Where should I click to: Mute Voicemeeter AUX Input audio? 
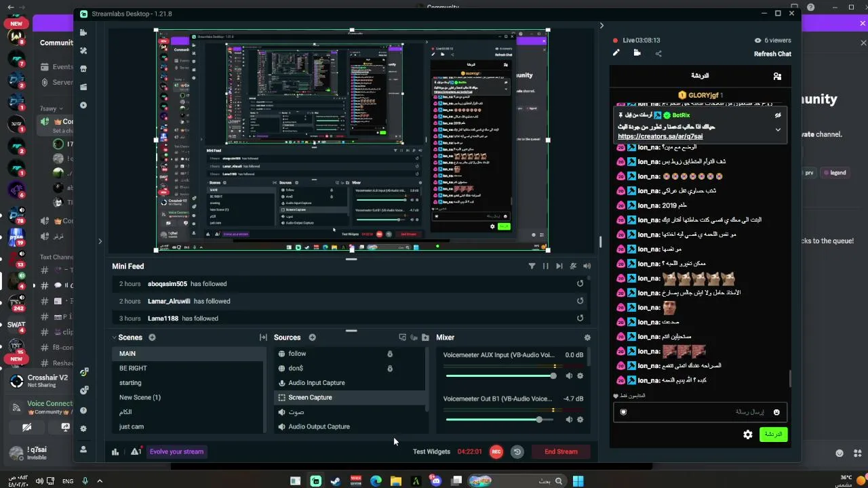coord(569,375)
